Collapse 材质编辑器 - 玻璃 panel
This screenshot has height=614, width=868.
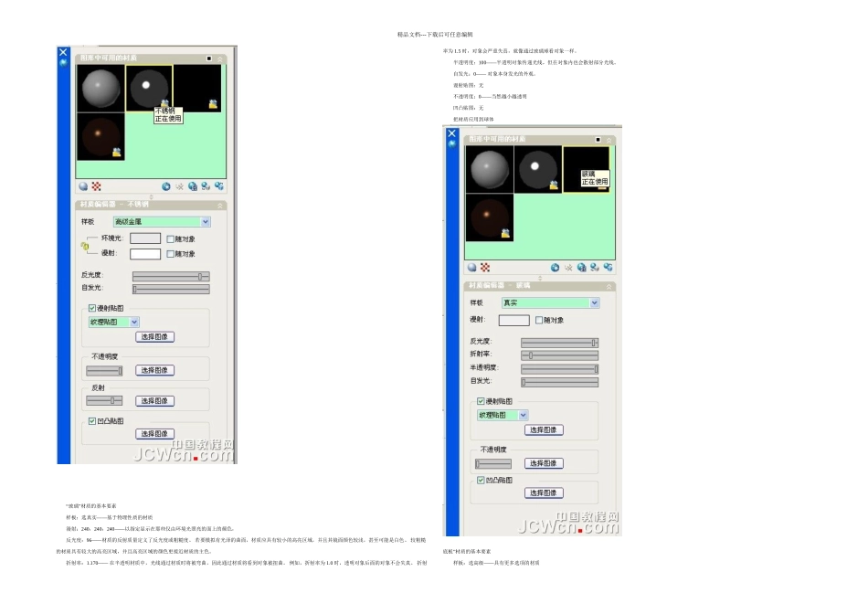[x=609, y=286]
